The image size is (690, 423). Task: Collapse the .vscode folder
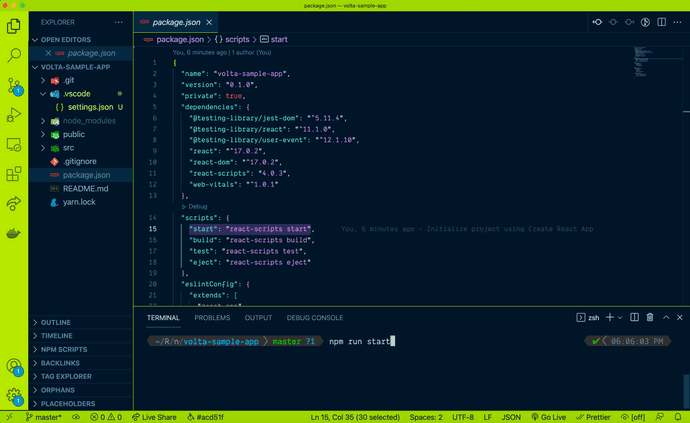(x=43, y=94)
